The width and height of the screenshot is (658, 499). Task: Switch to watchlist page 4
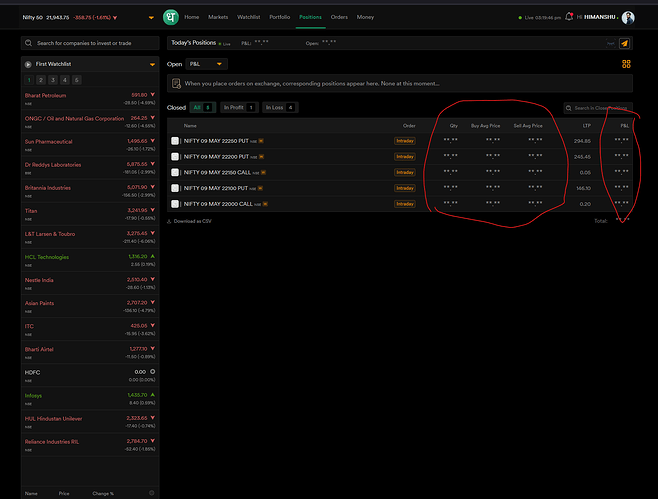[x=65, y=80]
